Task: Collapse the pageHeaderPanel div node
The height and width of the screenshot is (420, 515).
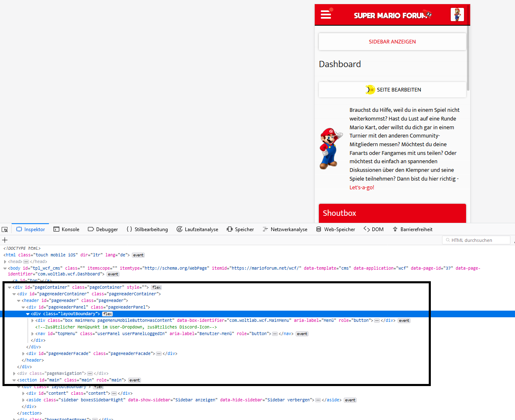Action: [23, 307]
